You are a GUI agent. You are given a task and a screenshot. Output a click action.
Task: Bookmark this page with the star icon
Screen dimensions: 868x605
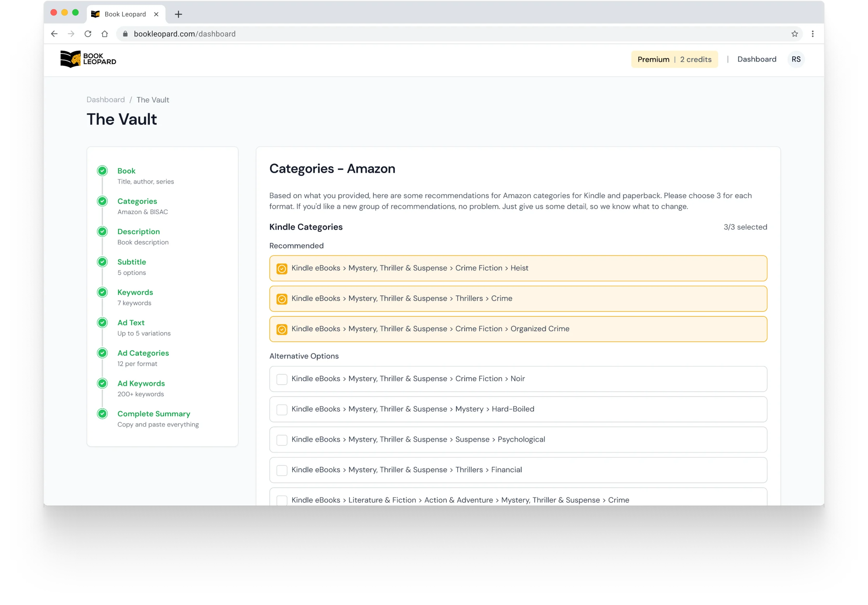(794, 34)
